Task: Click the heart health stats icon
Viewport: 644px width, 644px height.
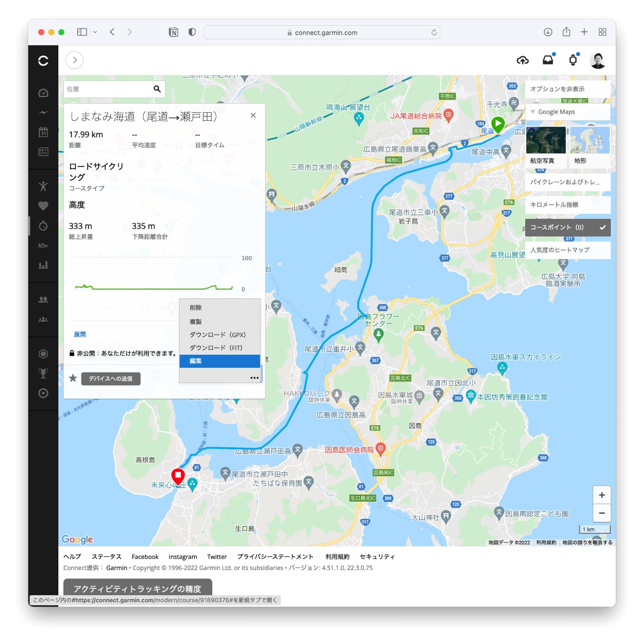Action: pyautogui.click(x=43, y=206)
